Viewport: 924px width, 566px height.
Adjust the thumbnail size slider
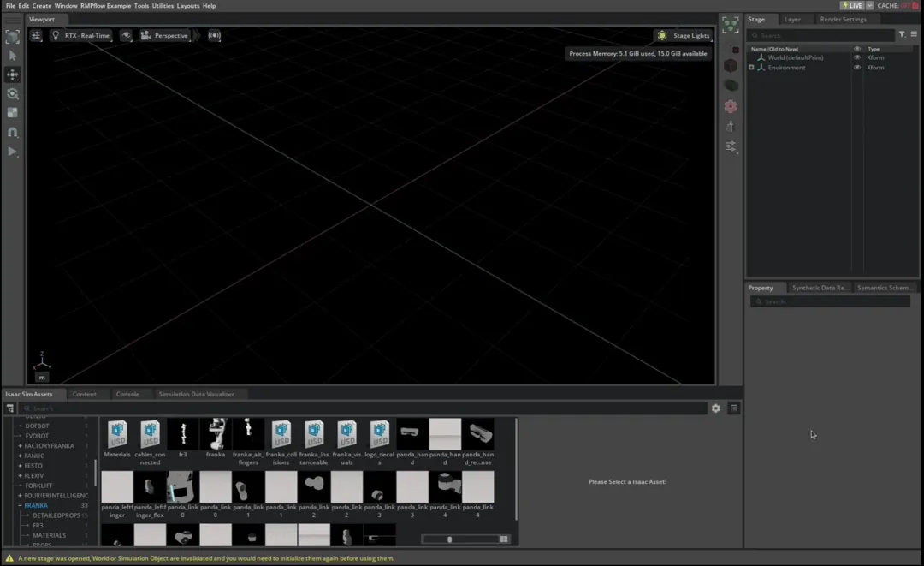coord(451,539)
